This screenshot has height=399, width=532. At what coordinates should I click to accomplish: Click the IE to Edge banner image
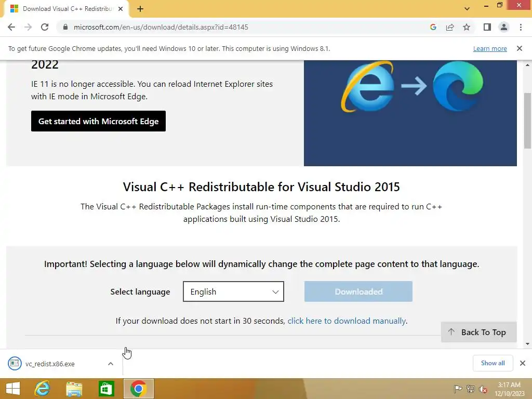click(410, 113)
